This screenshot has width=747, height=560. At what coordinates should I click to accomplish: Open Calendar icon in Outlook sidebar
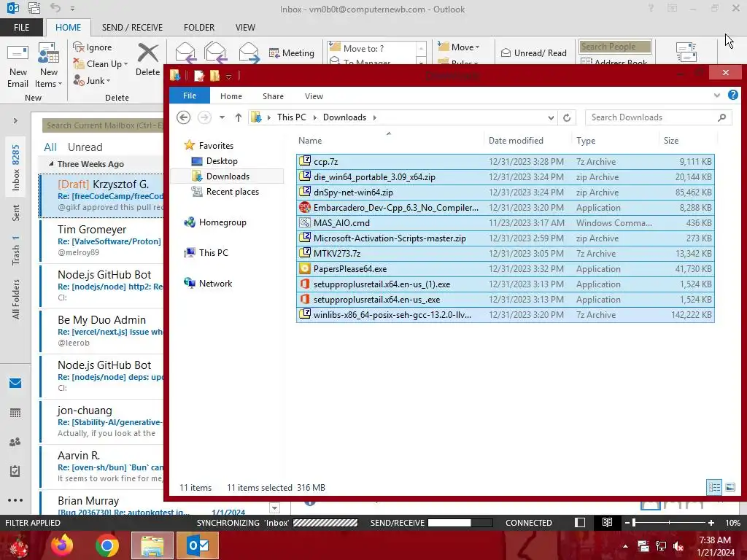click(15, 413)
